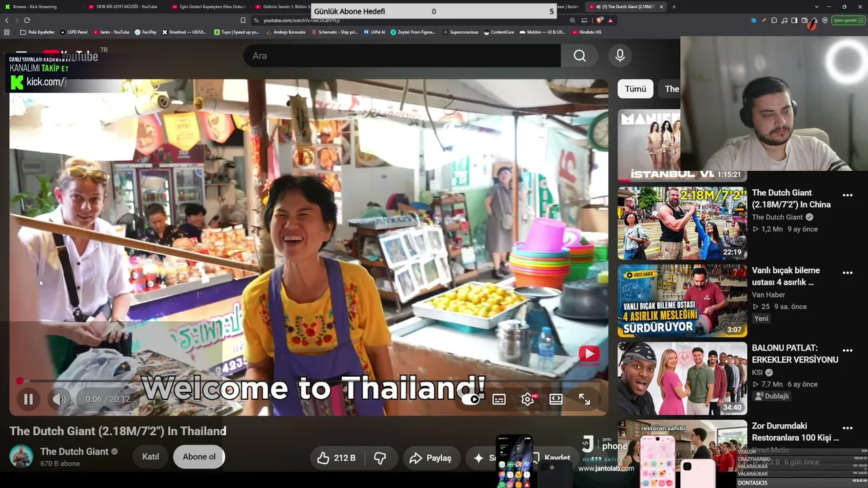
Task: Open a new browser tab
Action: (x=674, y=7)
